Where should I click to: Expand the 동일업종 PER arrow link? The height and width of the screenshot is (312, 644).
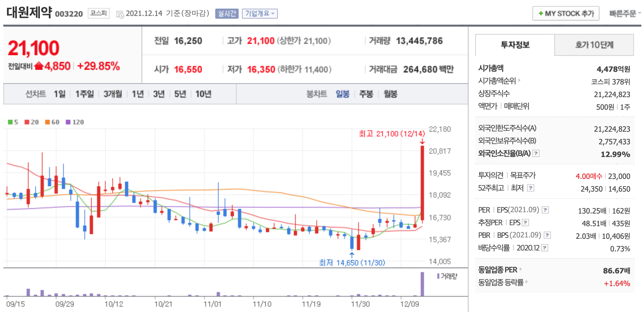click(520, 269)
